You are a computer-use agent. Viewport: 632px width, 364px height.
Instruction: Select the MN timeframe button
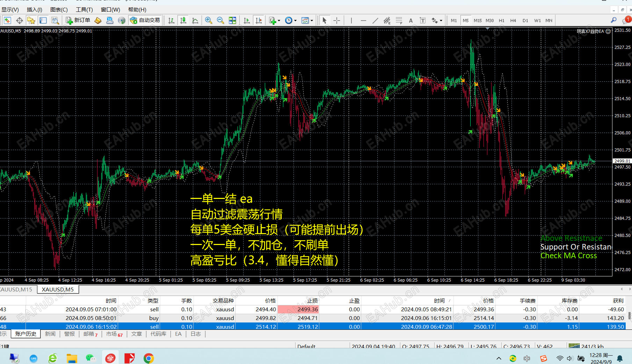[x=549, y=21]
